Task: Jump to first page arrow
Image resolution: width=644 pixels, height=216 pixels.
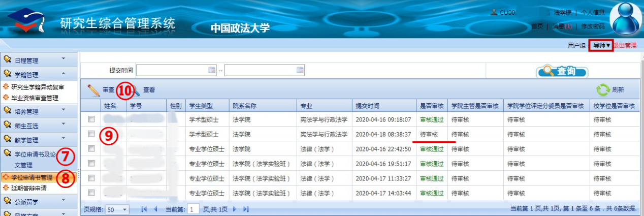Action: (x=144, y=209)
